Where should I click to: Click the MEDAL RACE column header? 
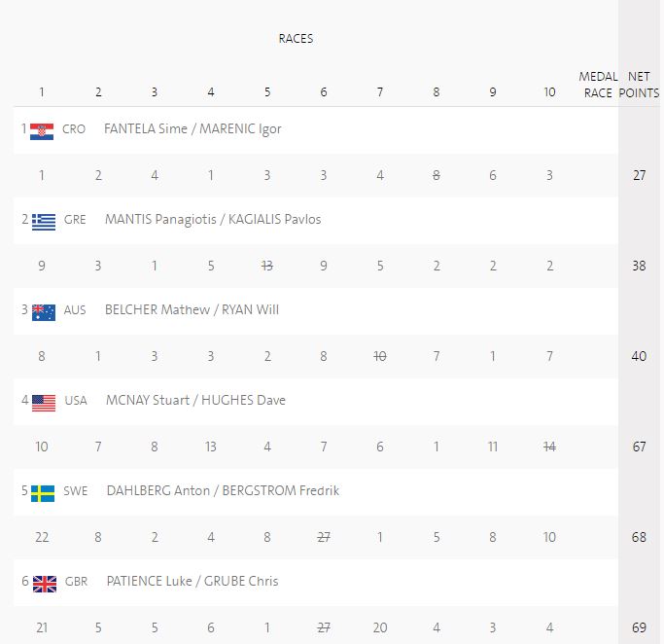click(596, 85)
